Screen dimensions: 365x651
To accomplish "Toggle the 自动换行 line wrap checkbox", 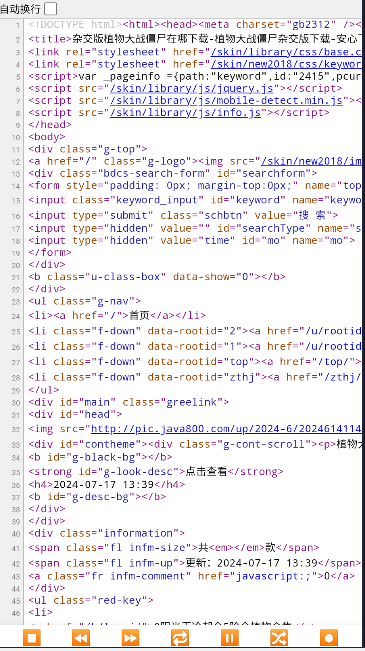I will tap(51, 8).
